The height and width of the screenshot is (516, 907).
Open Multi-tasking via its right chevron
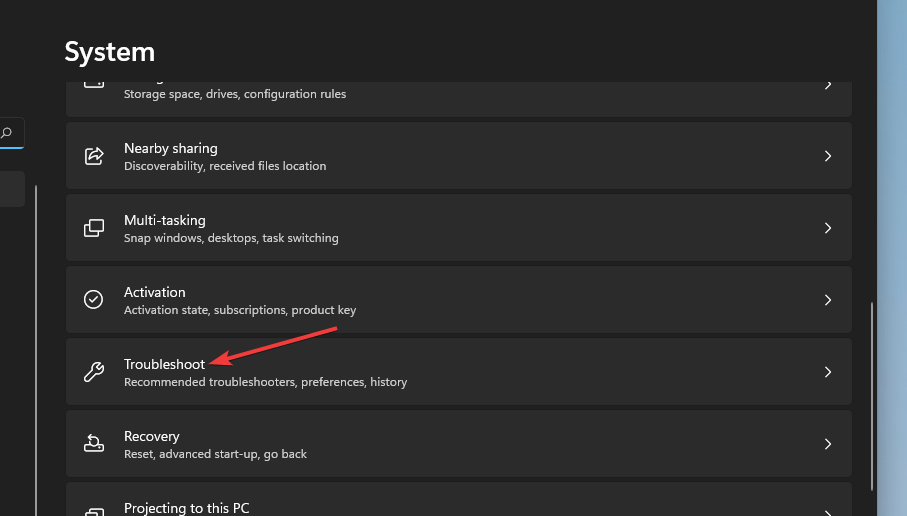click(827, 228)
